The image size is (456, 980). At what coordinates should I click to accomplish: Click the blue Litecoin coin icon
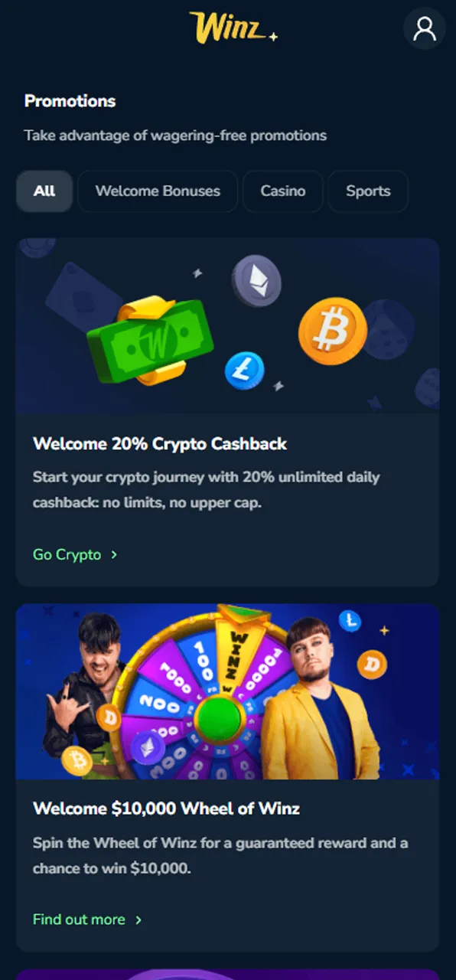click(244, 371)
